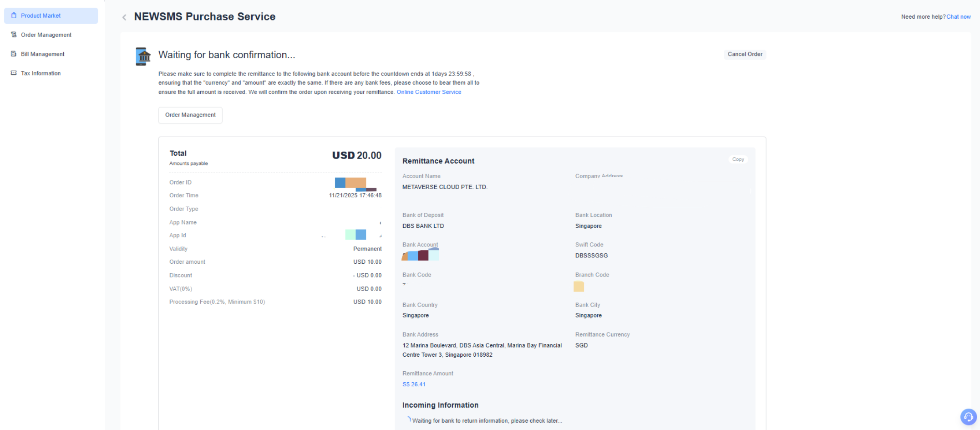Image resolution: width=980 pixels, height=430 pixels.
Task: Click the Tax Information sidebar icon
Action: (x=14, y=73)
